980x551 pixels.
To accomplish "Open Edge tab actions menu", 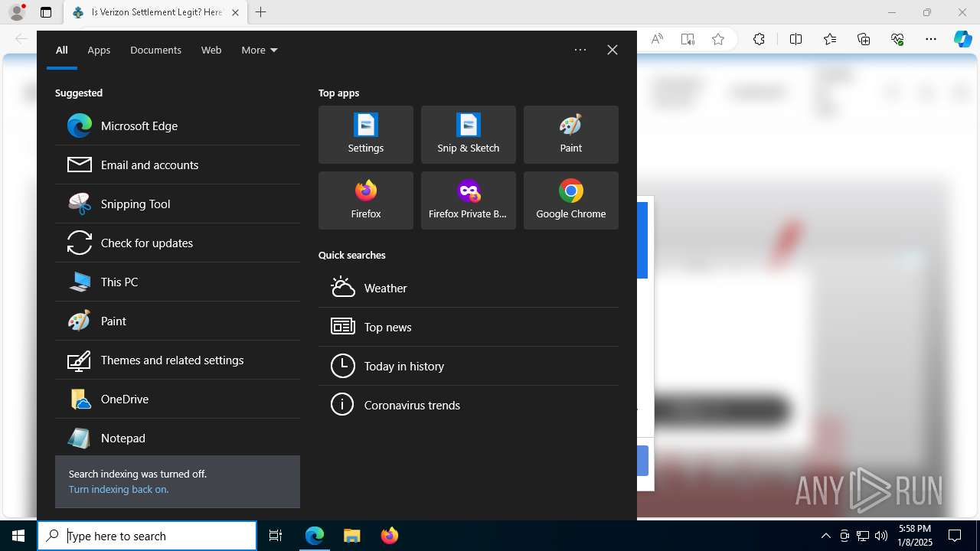I will pos(46,12).
